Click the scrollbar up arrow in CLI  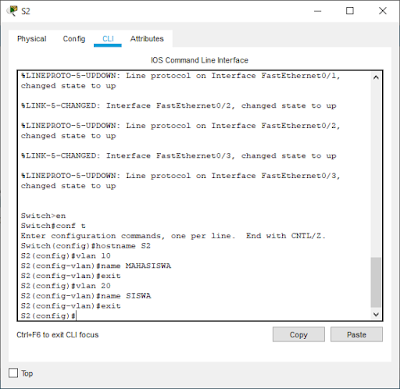point(376,77)
